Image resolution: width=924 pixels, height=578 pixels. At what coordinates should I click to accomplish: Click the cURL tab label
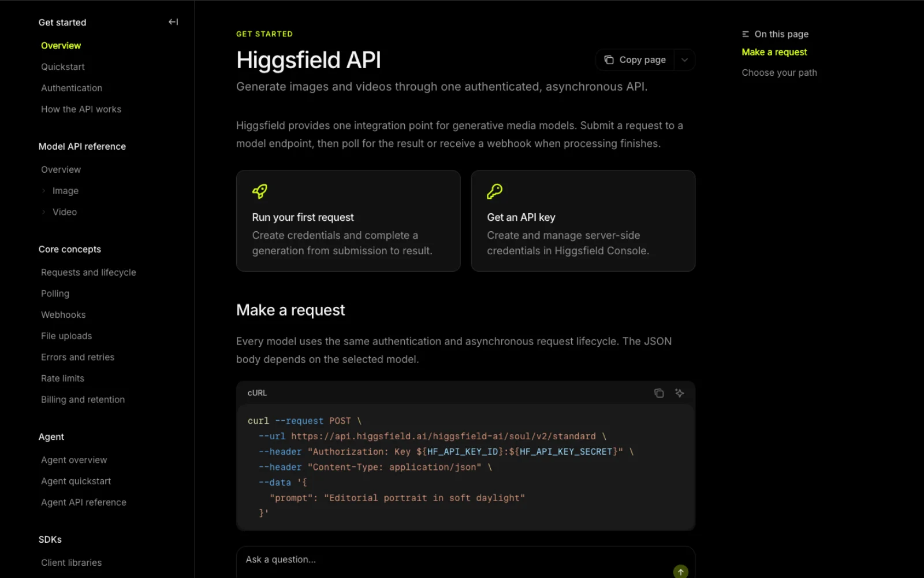(258, 393)
